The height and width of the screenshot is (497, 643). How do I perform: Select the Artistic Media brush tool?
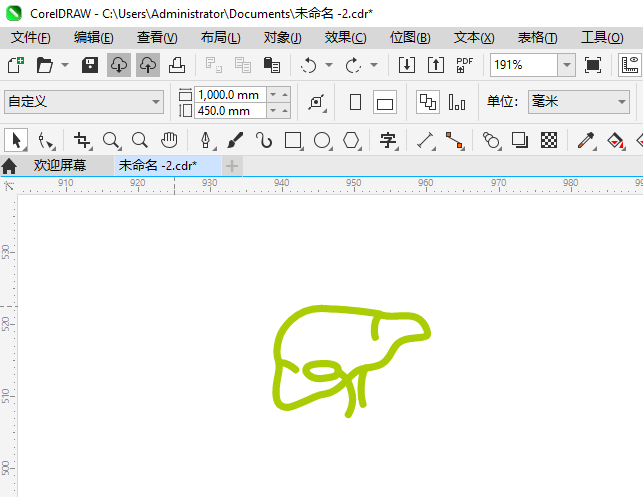pyautogui.click(x=235, y=140)
